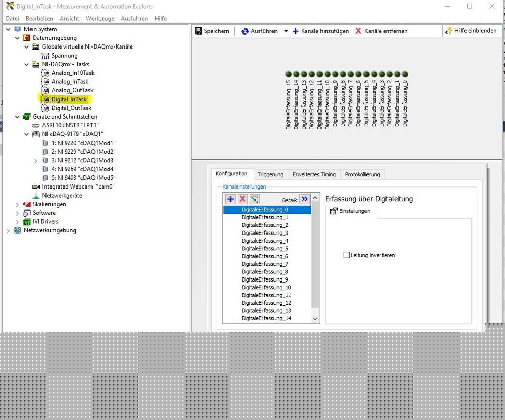Screen dimensions: 505x420
Task: Select the Analog_OutTask tree item
Action: (72, 90)
